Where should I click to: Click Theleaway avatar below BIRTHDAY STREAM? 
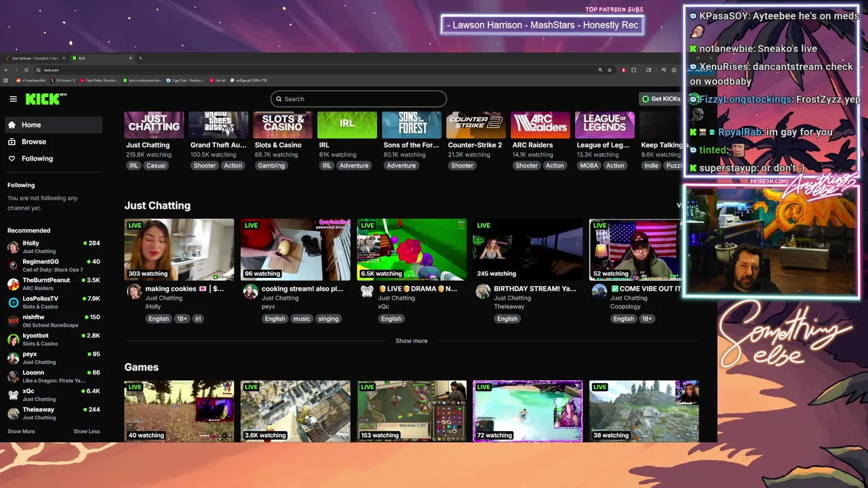483,291
